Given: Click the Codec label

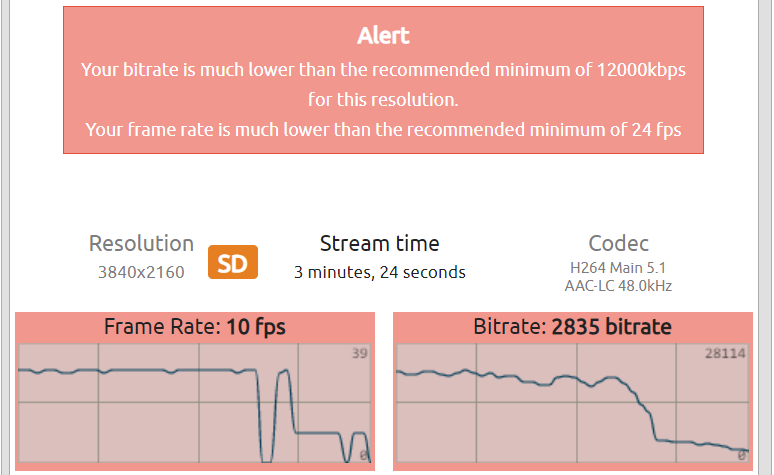Looking at the screenshot, I should [618, 243].
